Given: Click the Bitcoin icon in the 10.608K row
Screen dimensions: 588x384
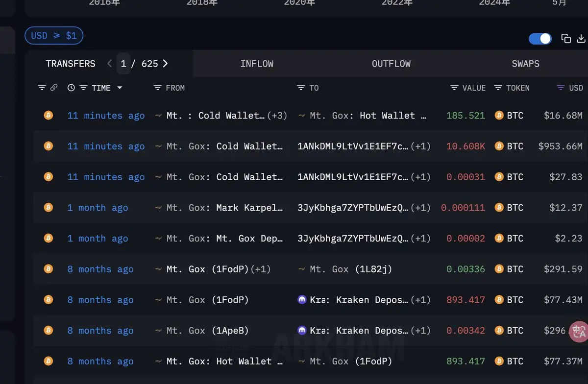Looking at the screenshot, I should 48,146.
